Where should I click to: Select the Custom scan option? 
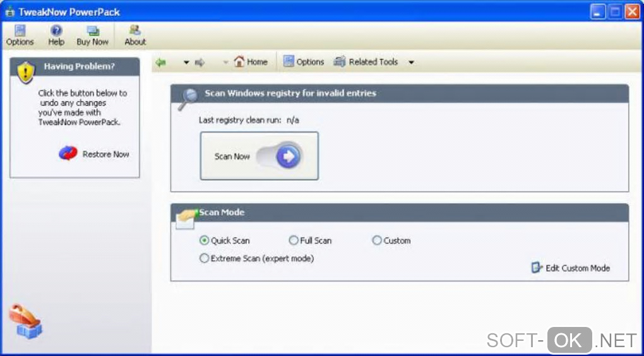pos(391,240)
